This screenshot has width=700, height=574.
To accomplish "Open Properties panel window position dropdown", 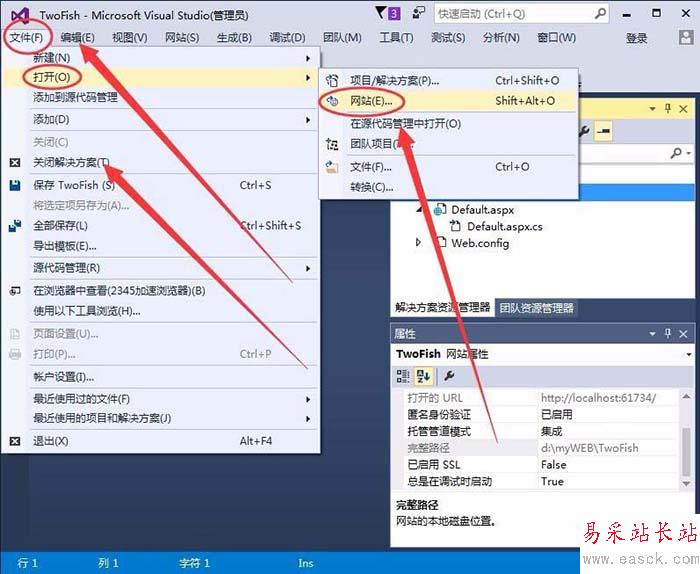I will 652,334.
